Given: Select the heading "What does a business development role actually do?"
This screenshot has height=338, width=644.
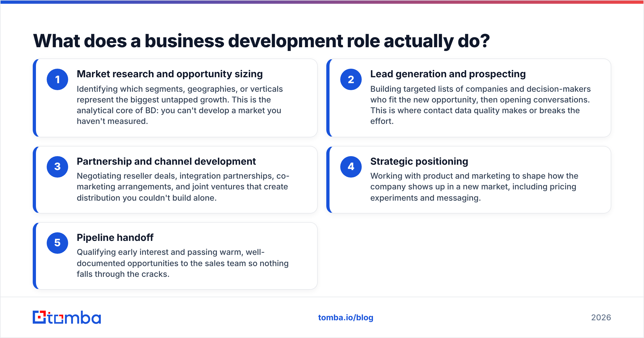Looking at the screenshot, I should (x=261, y=41).
